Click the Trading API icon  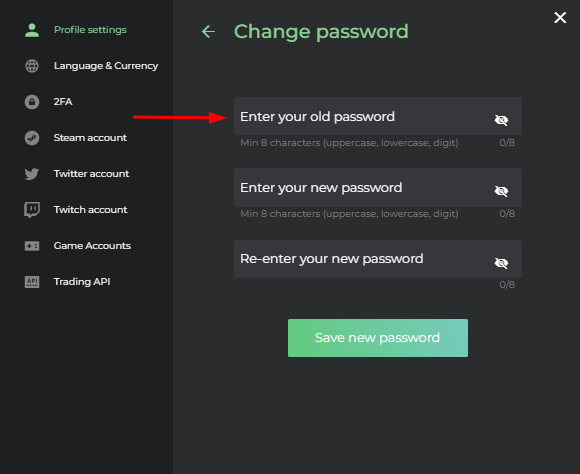click(32, 282)
